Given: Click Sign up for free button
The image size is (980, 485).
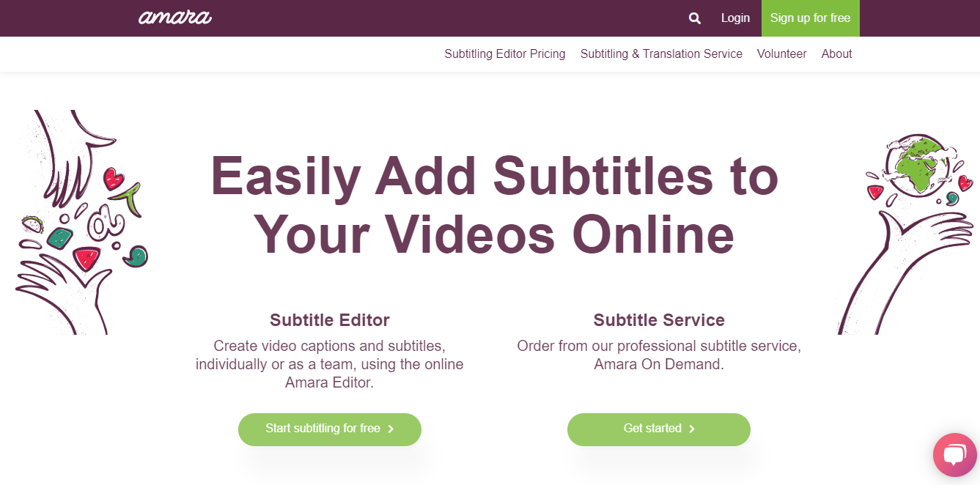Looking at the screenshot, I should tap(811, 18).
